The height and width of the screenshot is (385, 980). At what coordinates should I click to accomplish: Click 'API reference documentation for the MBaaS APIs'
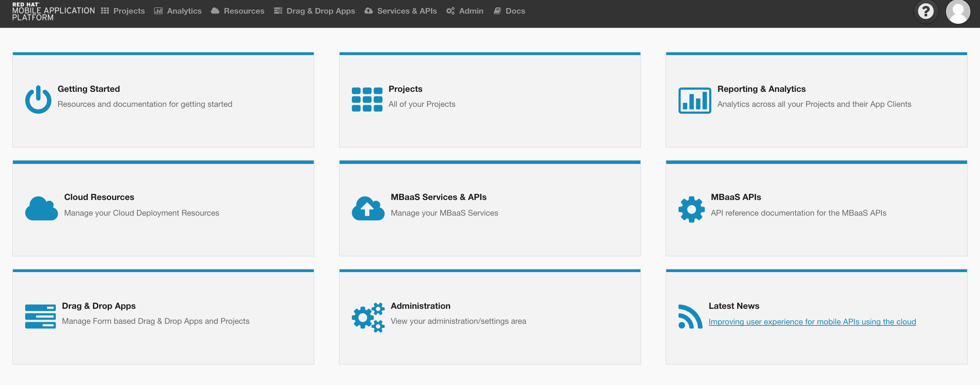coord(798,213)
